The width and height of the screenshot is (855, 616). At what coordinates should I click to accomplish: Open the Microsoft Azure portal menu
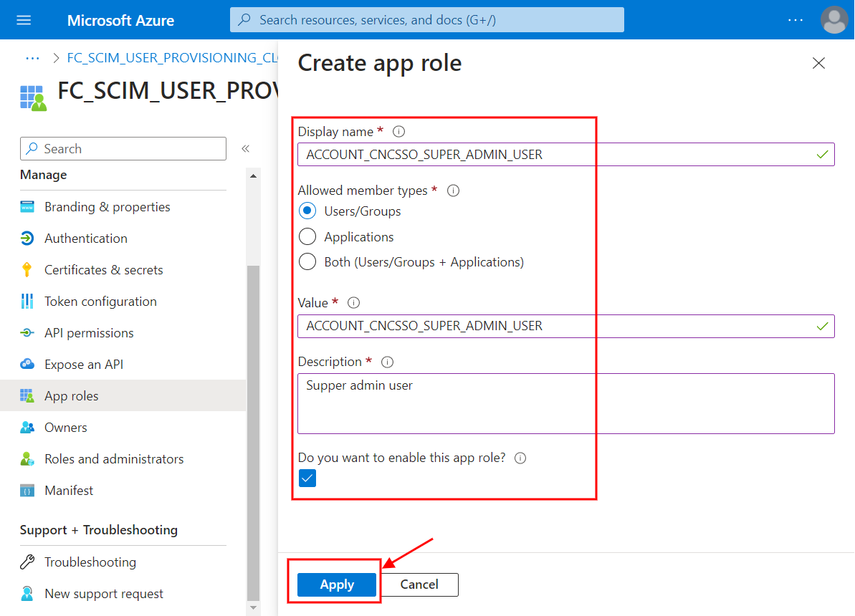[24, 19]
